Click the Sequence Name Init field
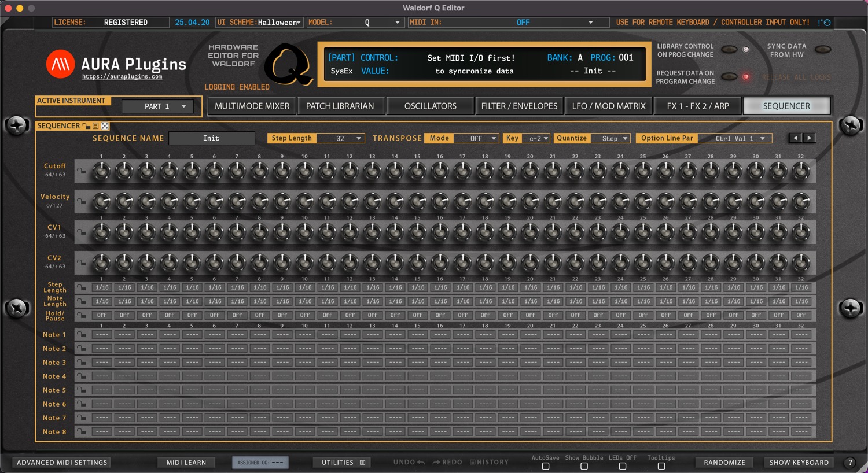The height and width of the screenshot is (473, 868). [212, 138]
